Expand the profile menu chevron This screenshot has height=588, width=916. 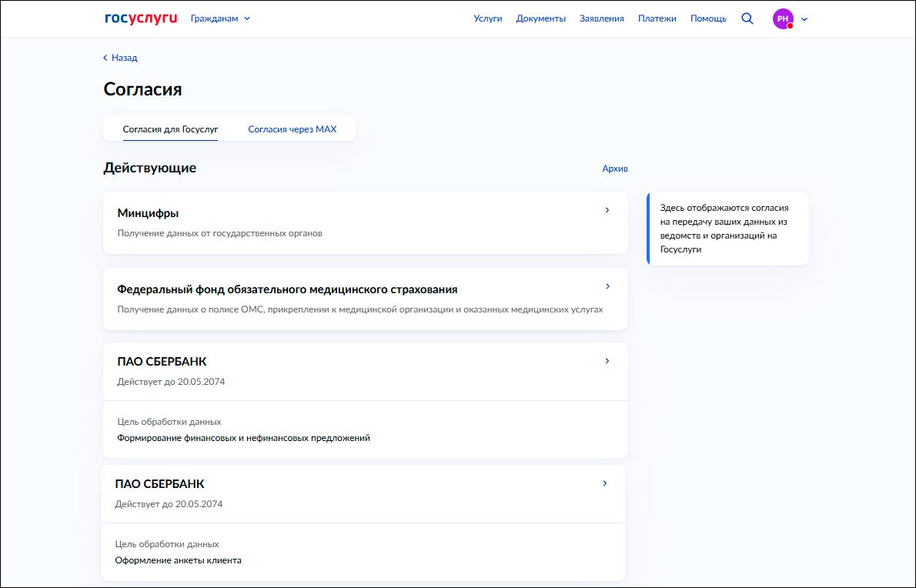[804, 20]
